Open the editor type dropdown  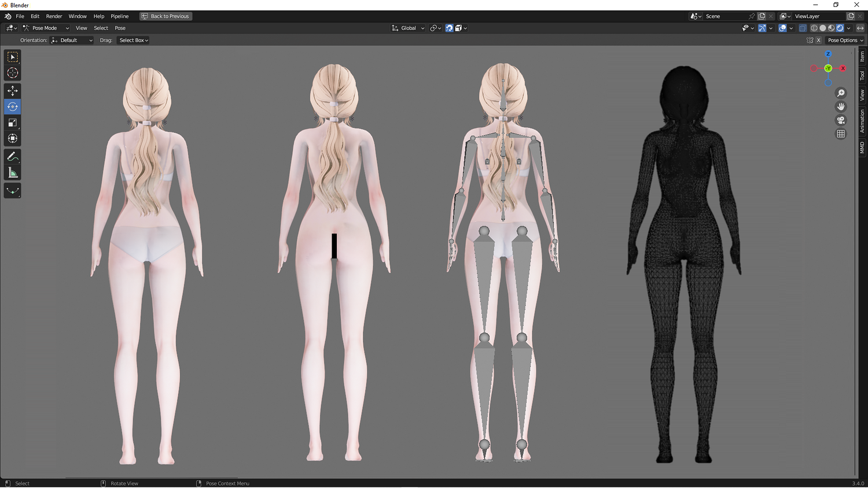12,28
